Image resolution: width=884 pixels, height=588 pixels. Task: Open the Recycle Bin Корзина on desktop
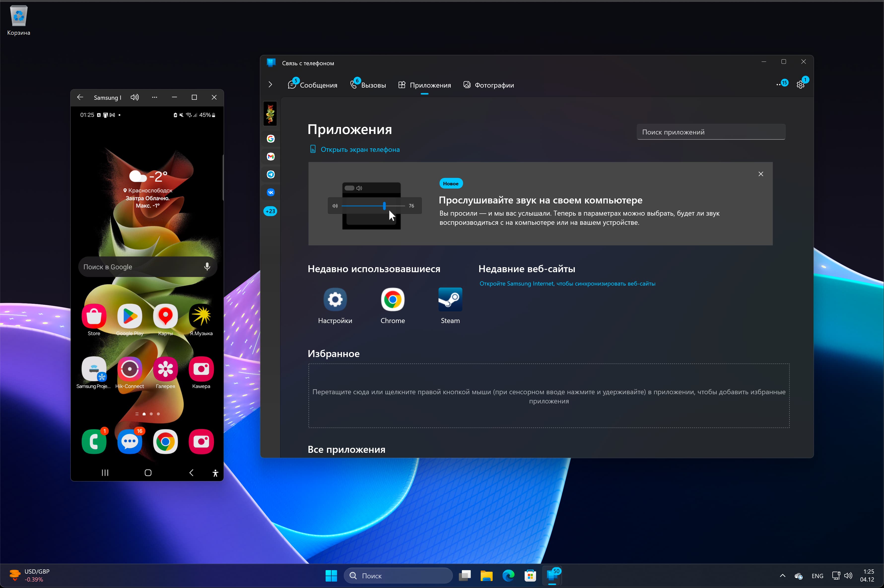point(18,21)
